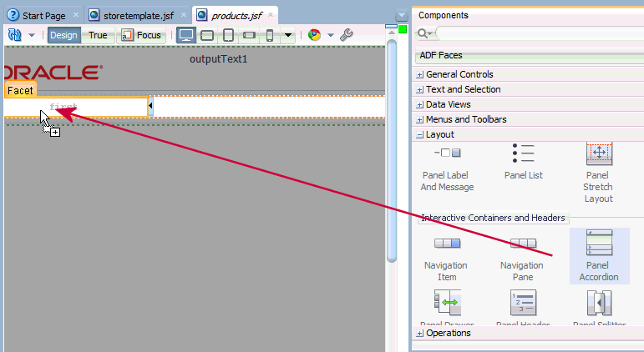Image resolution: width=644 pixels, height=352 pixels.
Task: Switch to the Start Page tab
Action: tap(43, 16)
